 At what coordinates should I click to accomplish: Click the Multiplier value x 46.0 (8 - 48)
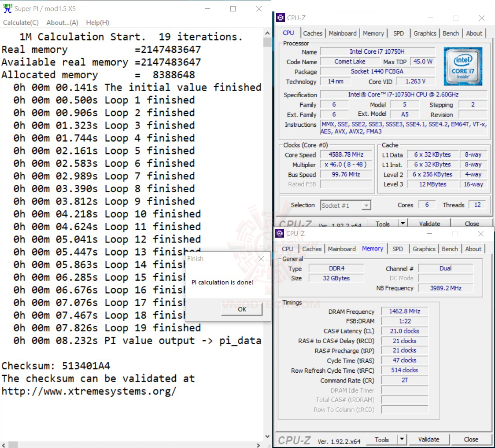346,165
